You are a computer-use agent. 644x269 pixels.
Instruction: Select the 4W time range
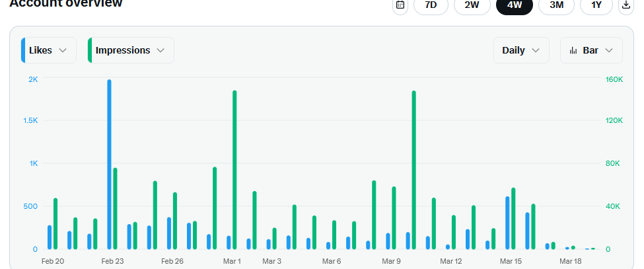pos(515,5)
